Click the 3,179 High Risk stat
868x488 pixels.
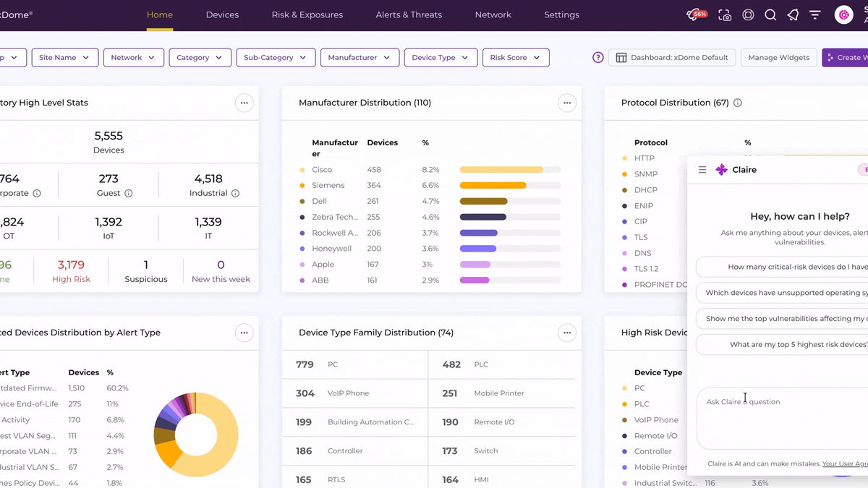[71, 271]
